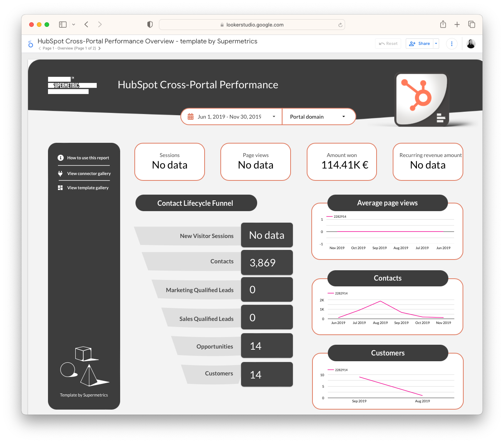Click the user account avatar
This screenshot has width=504, height=443.
click(x=471, y=44)
